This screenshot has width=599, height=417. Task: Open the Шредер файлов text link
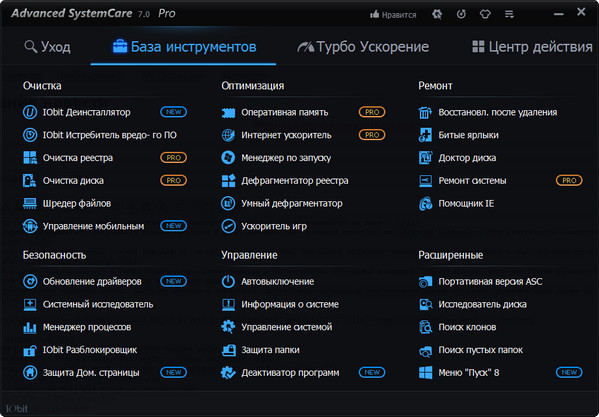point(77,204)
